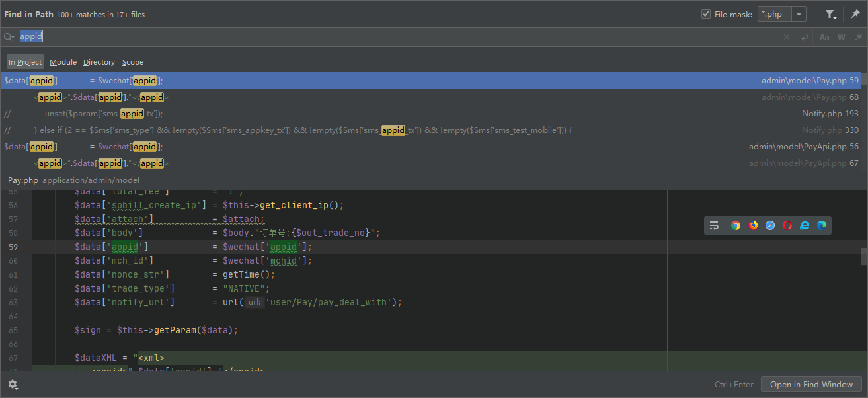Toggle the Words (W) search option
The width and height of the screenshot is (868, 398).
pos(842,37)
